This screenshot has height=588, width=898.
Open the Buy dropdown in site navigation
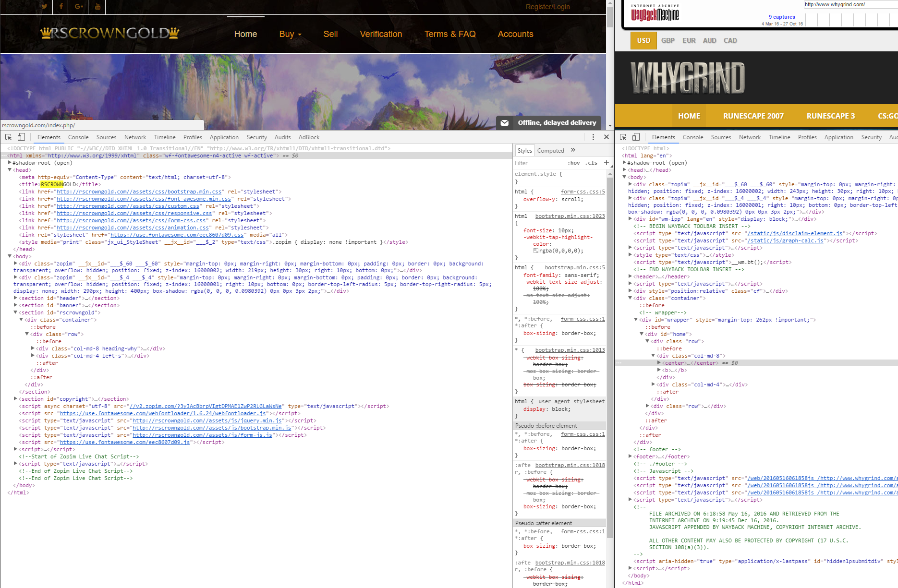[290, 34]
